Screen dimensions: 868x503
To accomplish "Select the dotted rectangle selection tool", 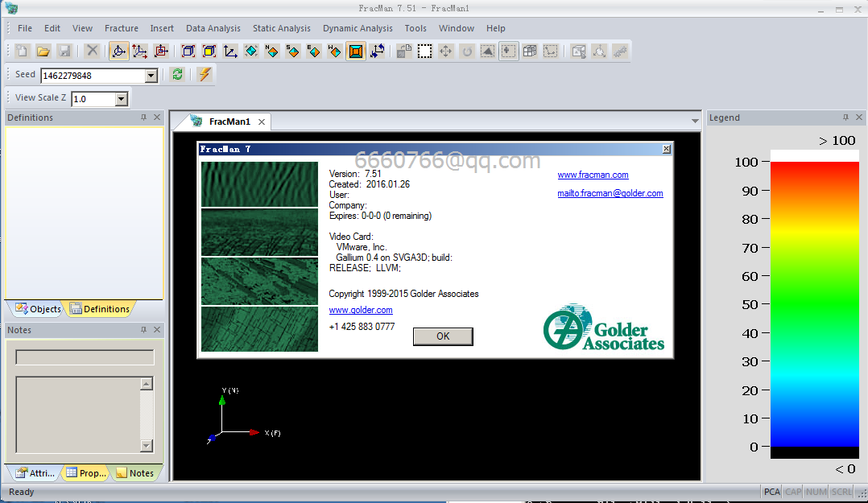I will coord(424,52).
